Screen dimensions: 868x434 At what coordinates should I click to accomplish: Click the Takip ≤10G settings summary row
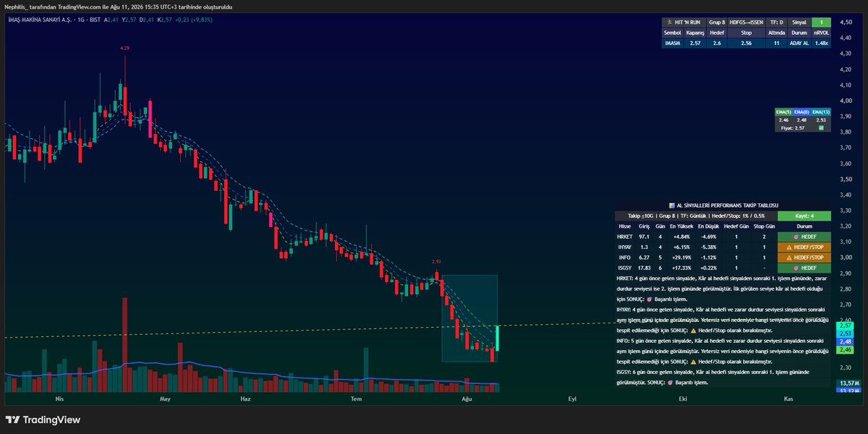click(695, 216)
